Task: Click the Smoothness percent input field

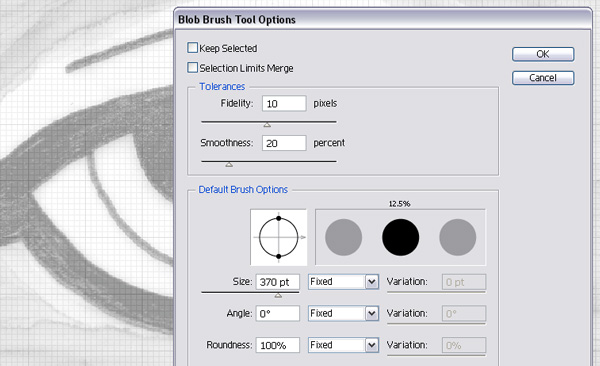Action: click(x=284, y=143)
